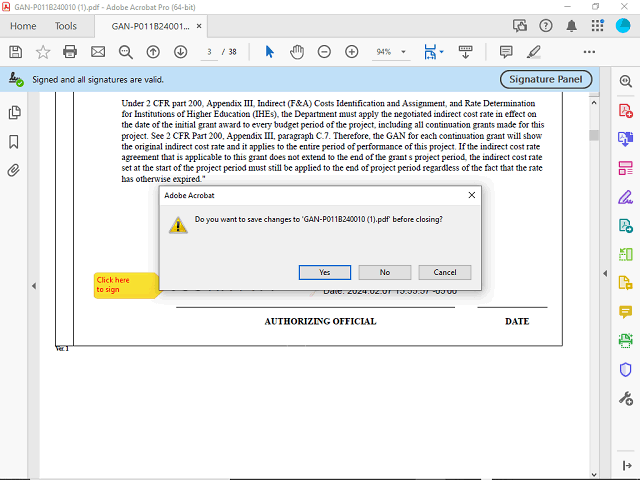640x480 pixels.
Task: Open Find text magnifier icon
Action: click(x=125, y=52)
